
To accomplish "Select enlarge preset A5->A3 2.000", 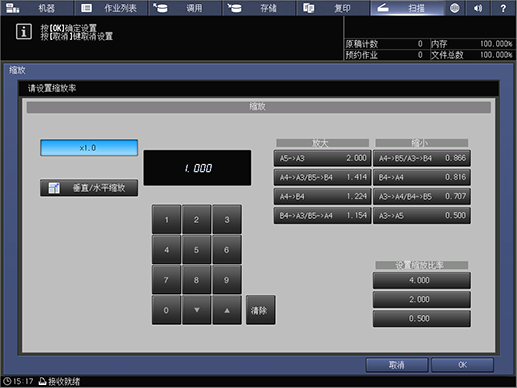I will click(x=322, y=158).
